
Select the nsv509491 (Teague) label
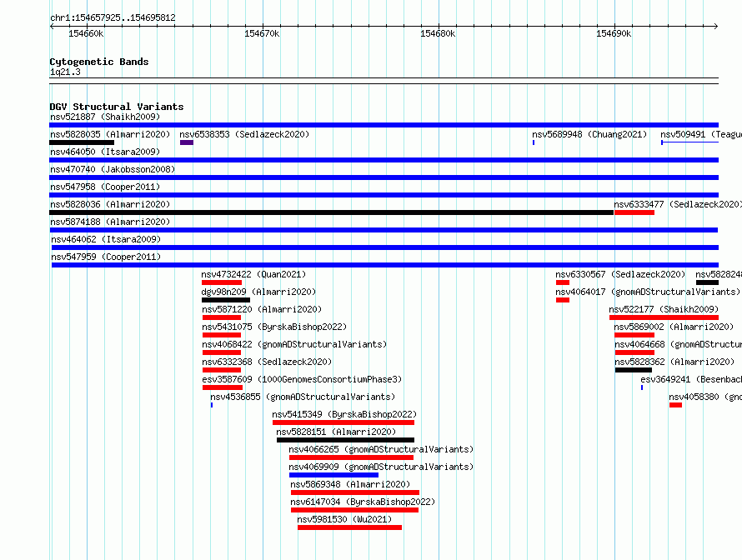coord(701,134)
